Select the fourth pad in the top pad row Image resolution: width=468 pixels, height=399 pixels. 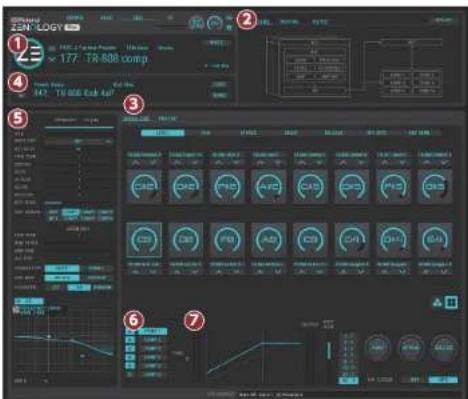point(269,186)
